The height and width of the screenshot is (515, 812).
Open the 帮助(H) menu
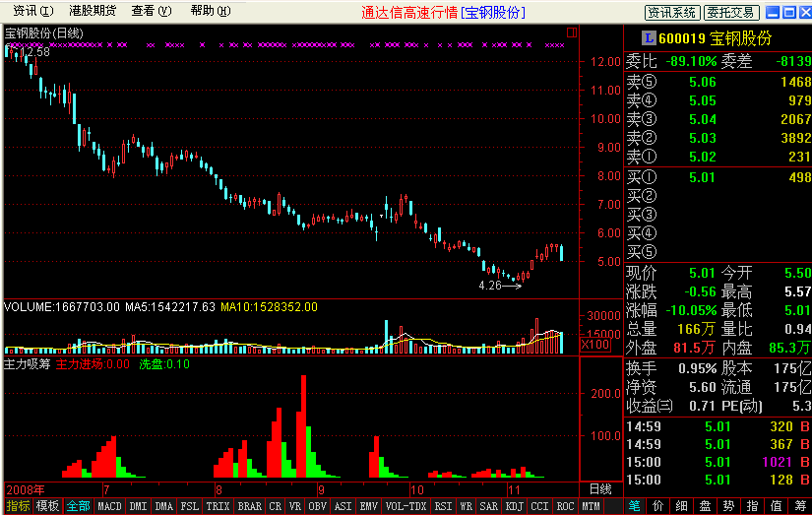[x=211, y=11]
